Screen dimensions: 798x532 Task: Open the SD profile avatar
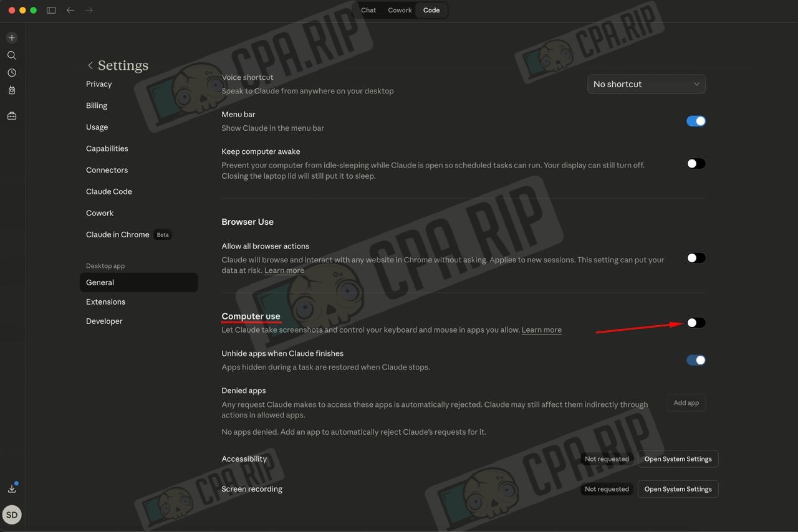(x=12, y=515)
